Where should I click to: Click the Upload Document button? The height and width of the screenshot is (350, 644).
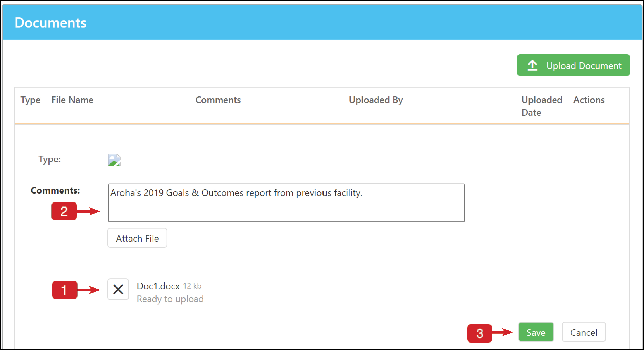pos(573,65)
